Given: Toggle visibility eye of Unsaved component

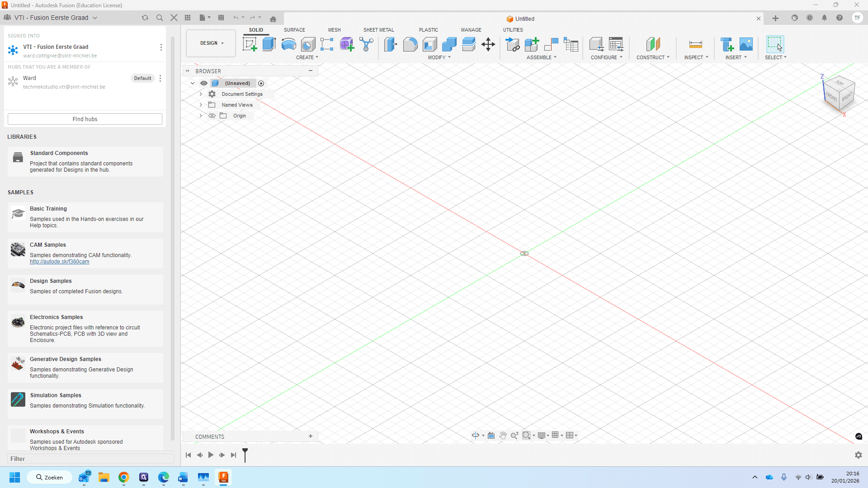Looking at the screenshot, I should pos(204,83).
